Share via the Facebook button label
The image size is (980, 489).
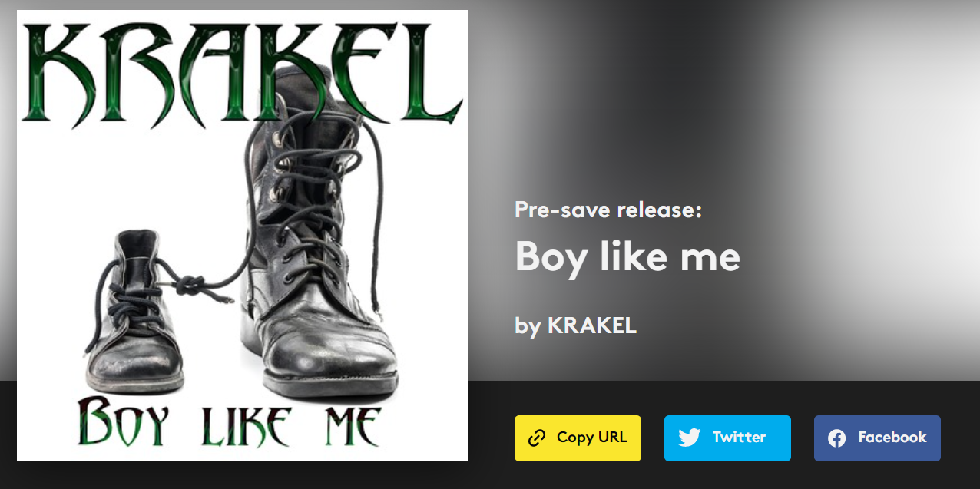(892, 437)
